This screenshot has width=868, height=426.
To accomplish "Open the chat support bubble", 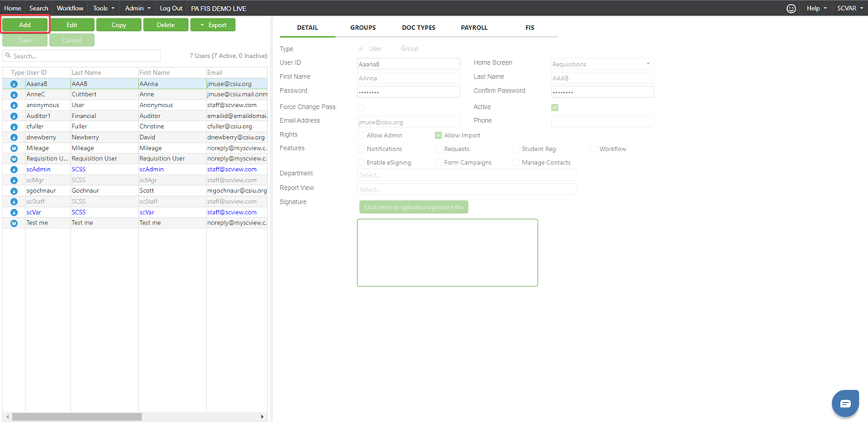I will (x=845, y=403).
